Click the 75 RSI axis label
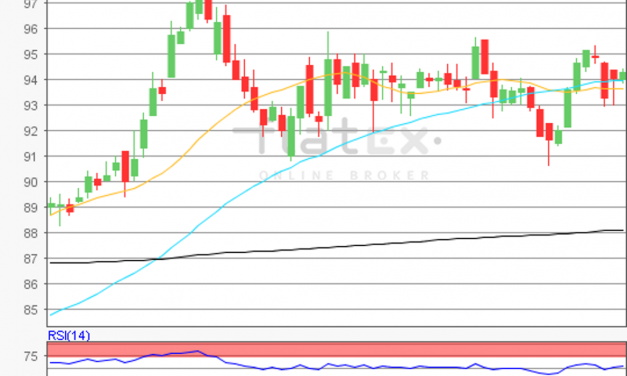 point(32,356)
